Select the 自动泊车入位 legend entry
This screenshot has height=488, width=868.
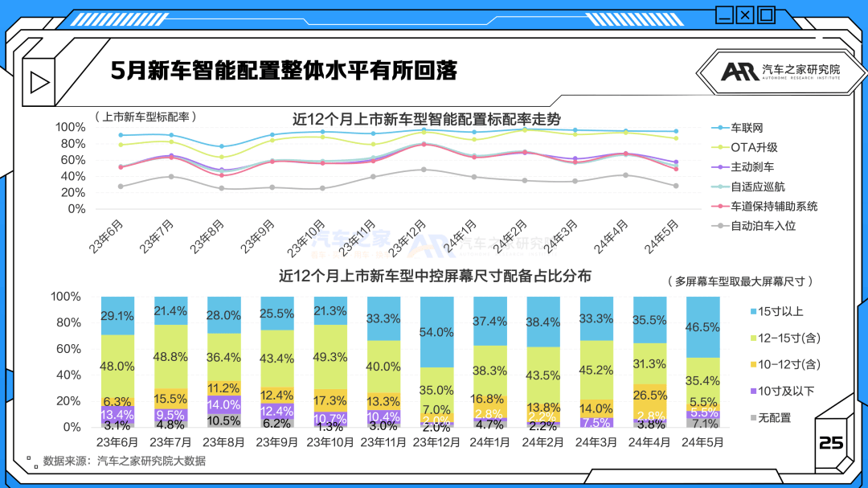point(754,225)
